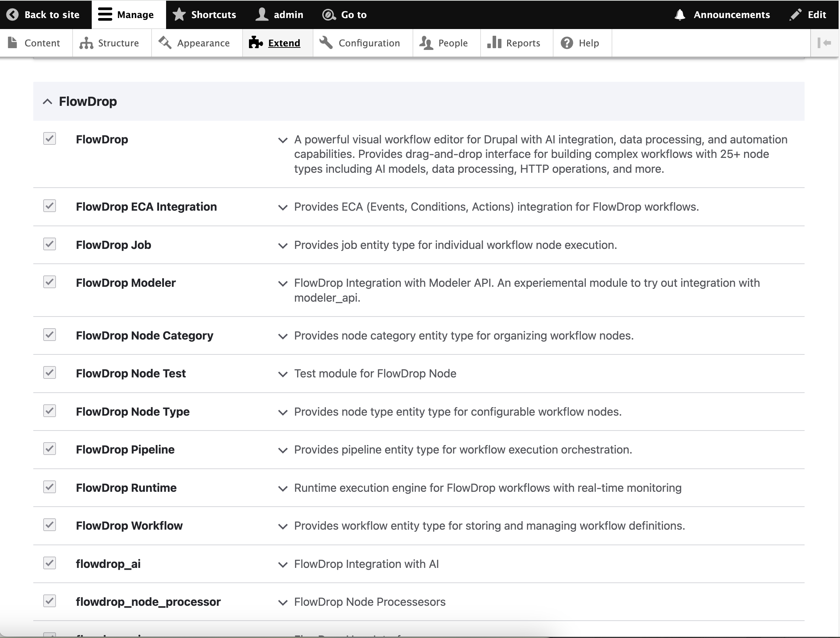Click the Reports bar chart icon
Image resolution: width=840 pixels, height=638 pixels.
pos(494,42)
